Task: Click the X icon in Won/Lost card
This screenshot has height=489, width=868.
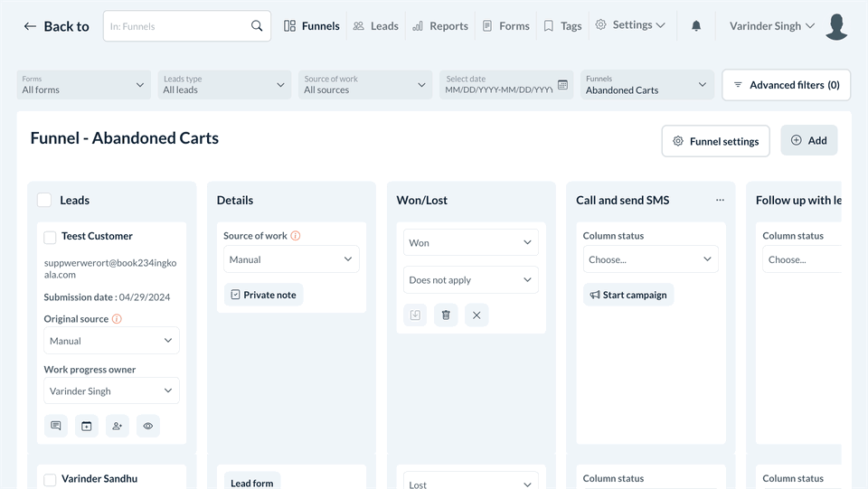Action: click(476, 315)
